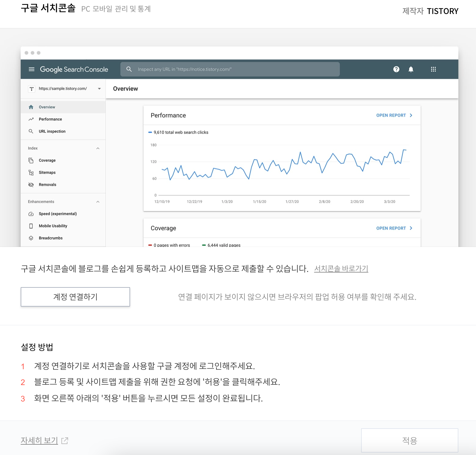Click the 설정 방법 heading
This screenshot has height=455, width=476.
(37, 347)
